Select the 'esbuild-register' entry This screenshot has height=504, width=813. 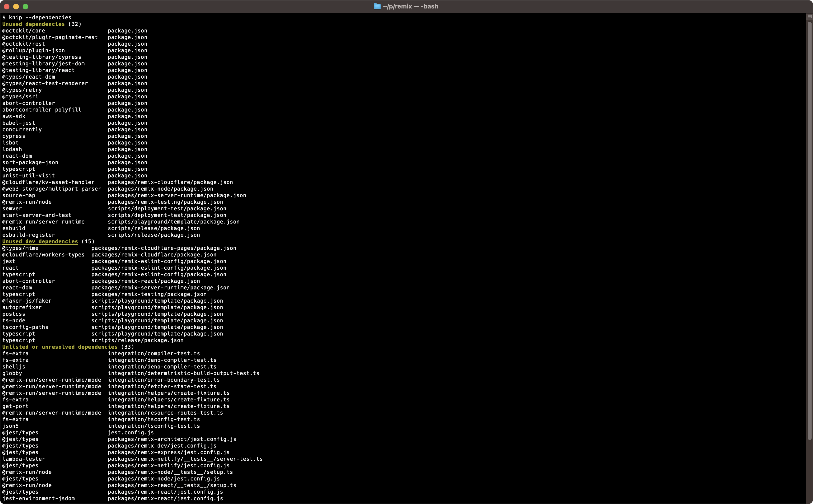tap(29, 235)
